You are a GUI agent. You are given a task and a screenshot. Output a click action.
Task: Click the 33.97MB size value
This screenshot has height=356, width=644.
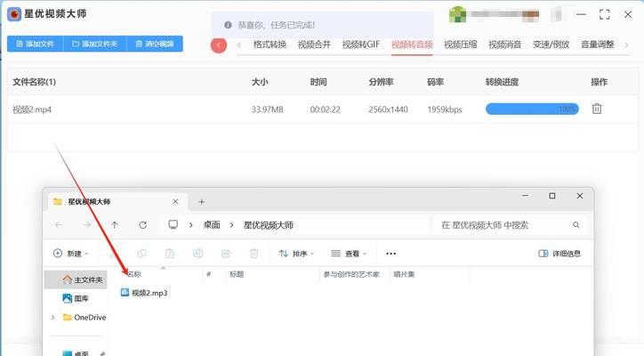click(x=268, y=109)
